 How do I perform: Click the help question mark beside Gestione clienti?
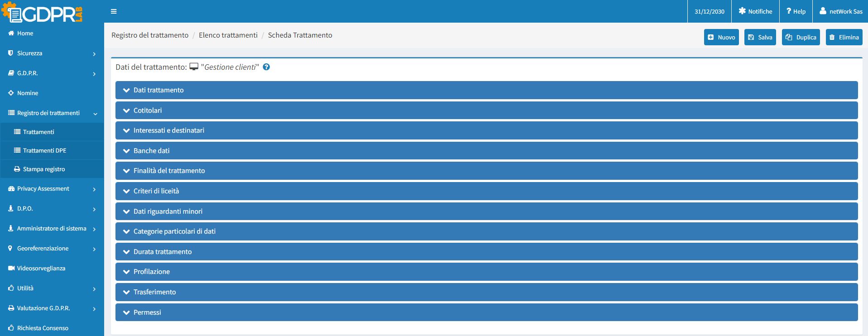pos(266,67)
